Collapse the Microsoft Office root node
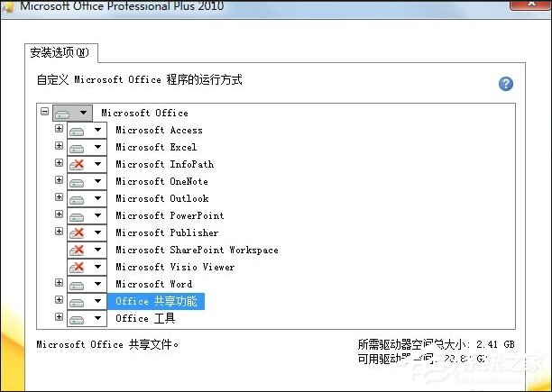The width and height of the screenshot is (552, 392). click(44, 112)
